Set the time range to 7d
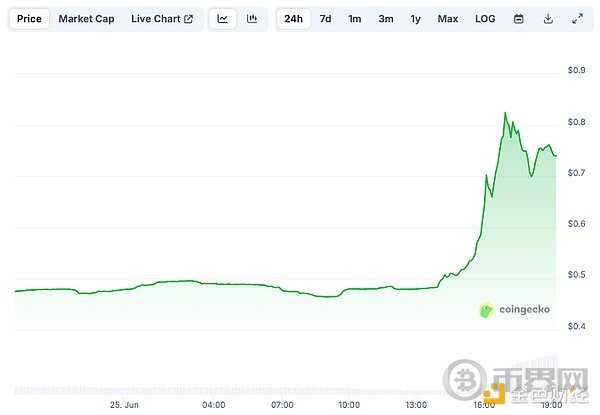Screen dimensions: 600x415 [325, 19]
